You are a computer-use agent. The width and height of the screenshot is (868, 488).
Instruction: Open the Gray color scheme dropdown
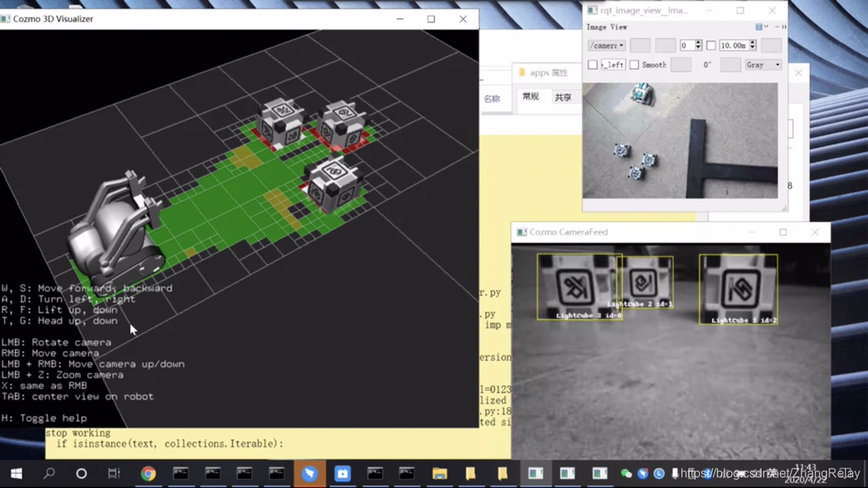click(x=763, y=65)
